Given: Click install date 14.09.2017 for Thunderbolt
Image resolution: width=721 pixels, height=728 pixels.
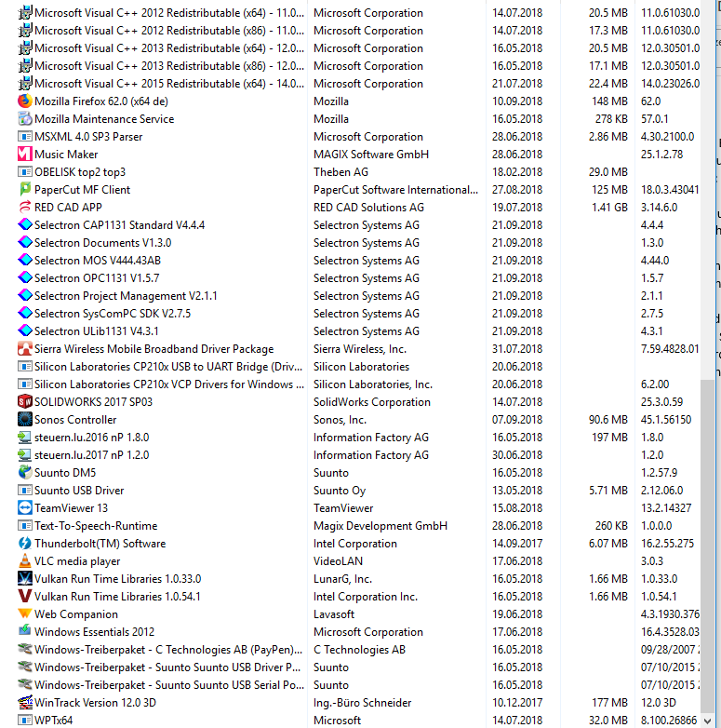Looking at the screenshot, I should (x=517, y=544).
